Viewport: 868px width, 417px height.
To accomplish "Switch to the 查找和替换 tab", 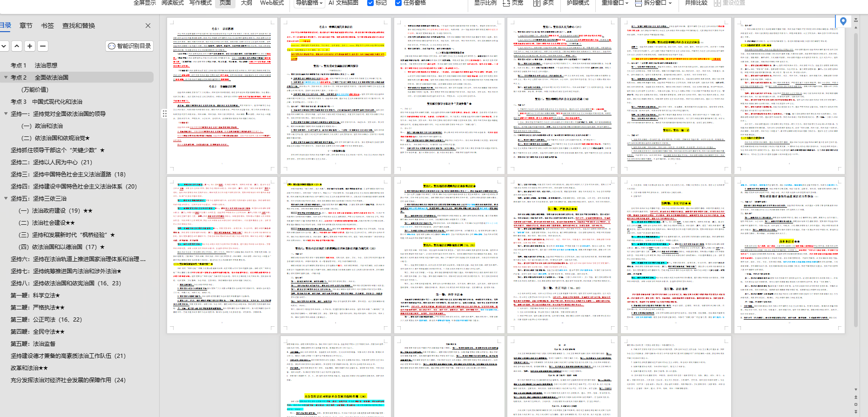I will point(79,26).
